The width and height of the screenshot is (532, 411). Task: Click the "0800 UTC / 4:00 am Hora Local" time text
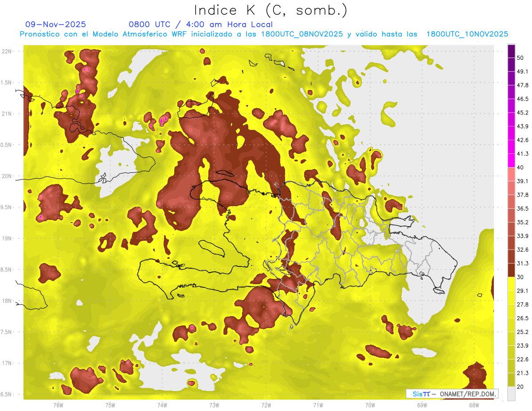[x=200, y=24]
